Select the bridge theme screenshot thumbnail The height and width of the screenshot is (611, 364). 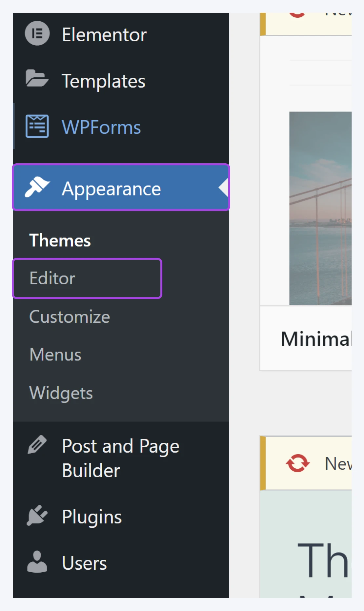(320, 208)
